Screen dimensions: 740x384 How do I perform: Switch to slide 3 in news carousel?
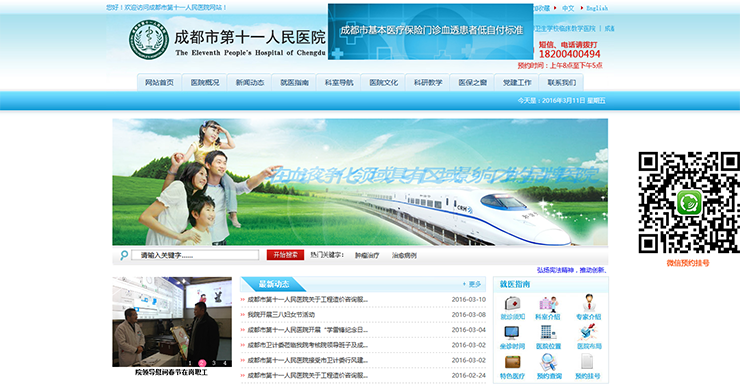click(213, 363)
